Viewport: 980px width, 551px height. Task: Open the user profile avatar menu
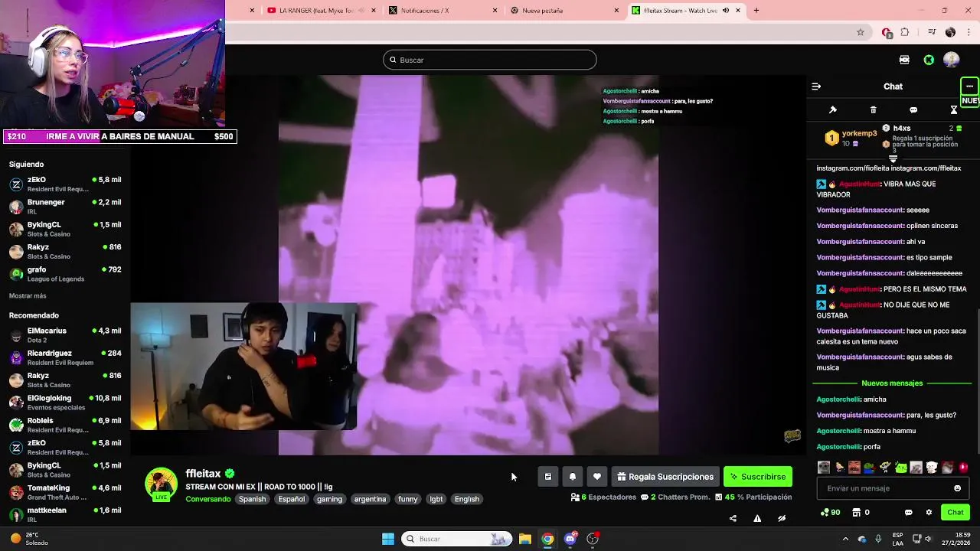[952, 60]
